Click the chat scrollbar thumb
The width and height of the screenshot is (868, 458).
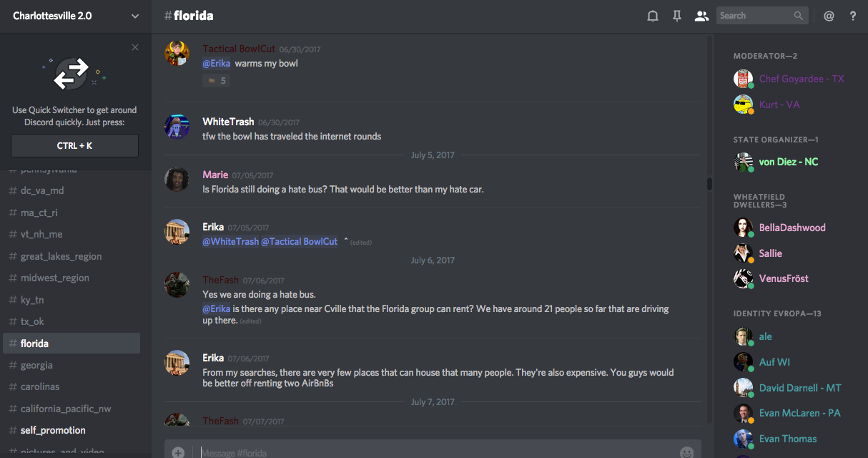pos(709,184)
